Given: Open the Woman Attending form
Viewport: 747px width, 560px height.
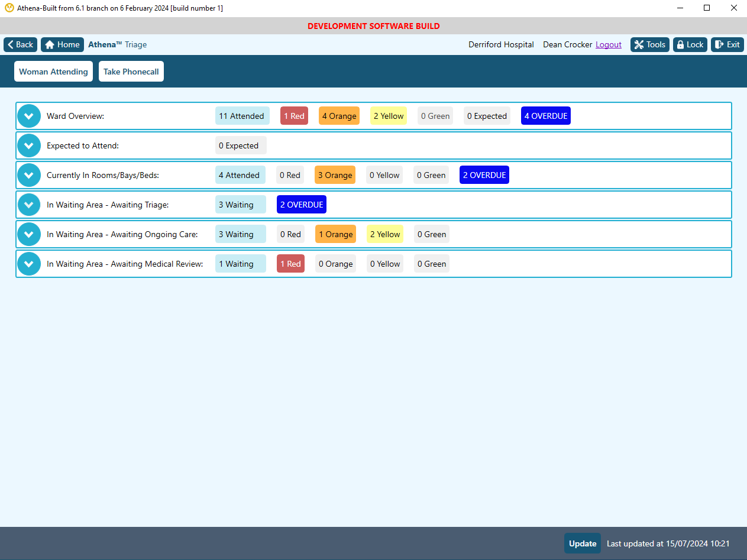Looking at the screenshot, I should tap(53, 72).
